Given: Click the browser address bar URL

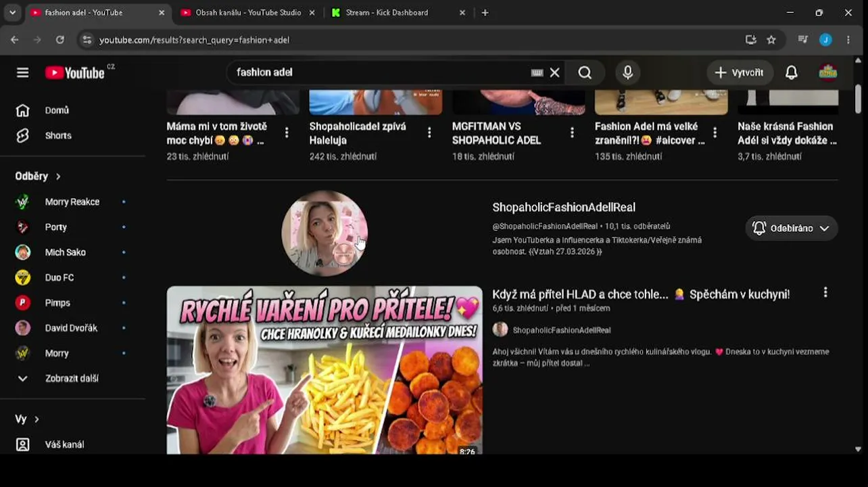Looking at the screenshot, I should [x=194, y=40].
